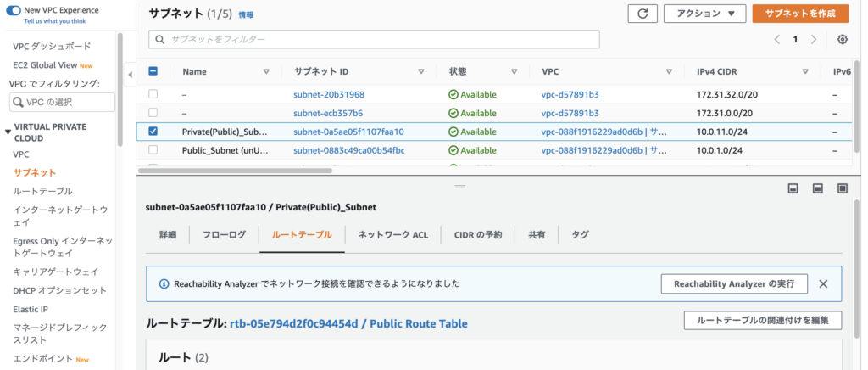
Task: Select the ルートテーブル tab
Action: click(x=302, y=235)
